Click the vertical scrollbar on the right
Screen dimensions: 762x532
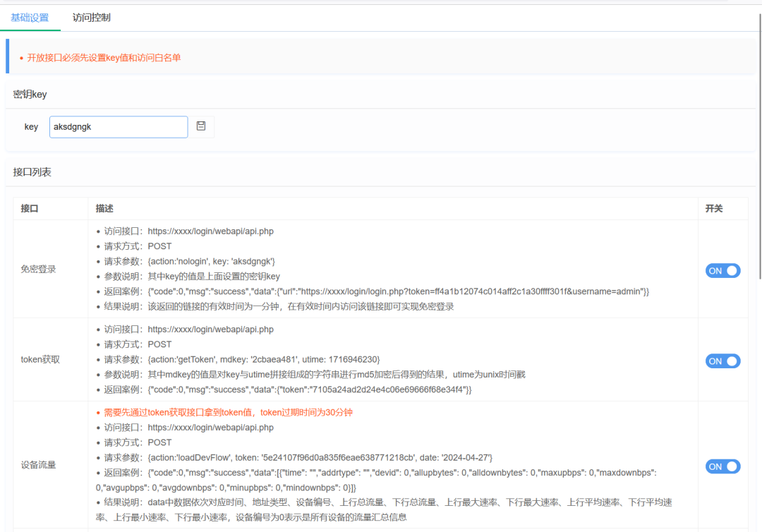[760, 146]
